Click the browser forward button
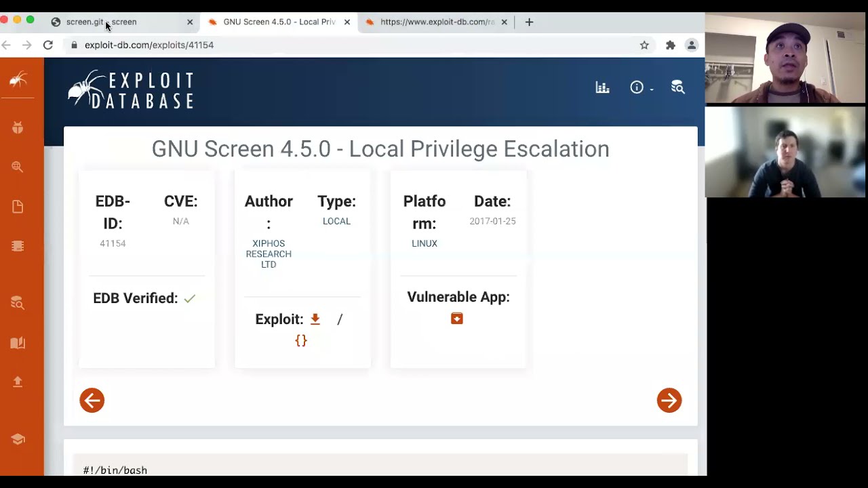The height and width of the screenshot is (488, 868). click(26, 45)
